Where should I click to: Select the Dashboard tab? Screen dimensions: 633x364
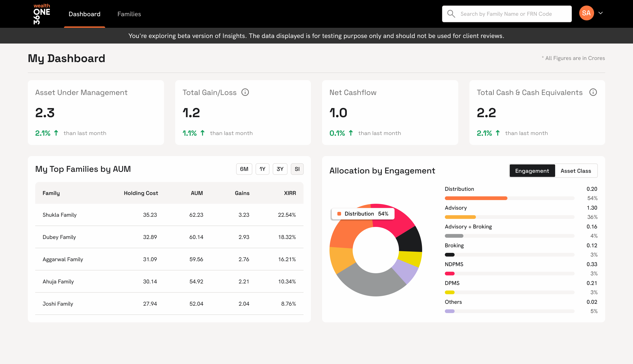tap(85, 14)
